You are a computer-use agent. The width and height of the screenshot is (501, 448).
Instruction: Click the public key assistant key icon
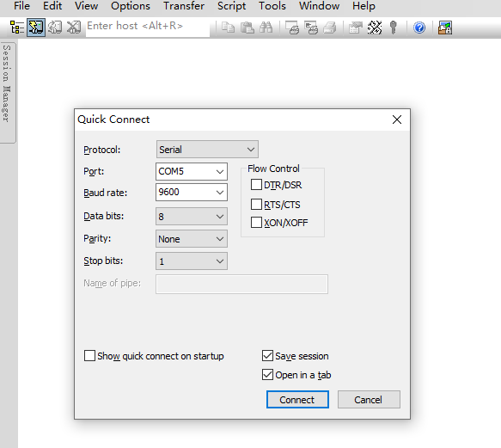pyautogui.click(x=394, y=28)
